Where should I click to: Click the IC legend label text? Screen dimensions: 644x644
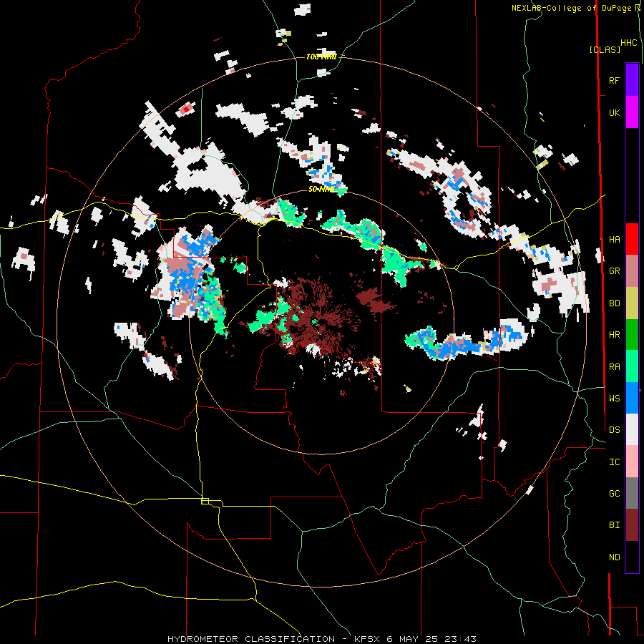click(614, 462)
